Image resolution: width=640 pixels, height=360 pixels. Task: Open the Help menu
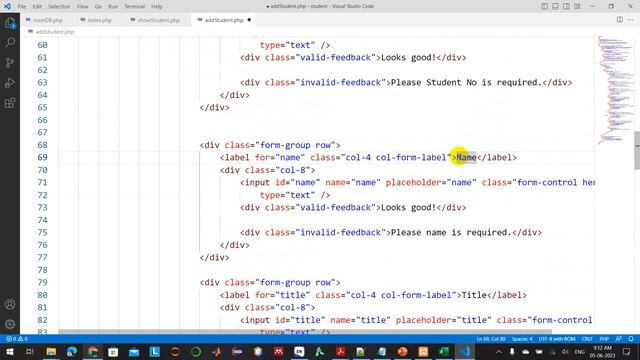tap(157, 7)
